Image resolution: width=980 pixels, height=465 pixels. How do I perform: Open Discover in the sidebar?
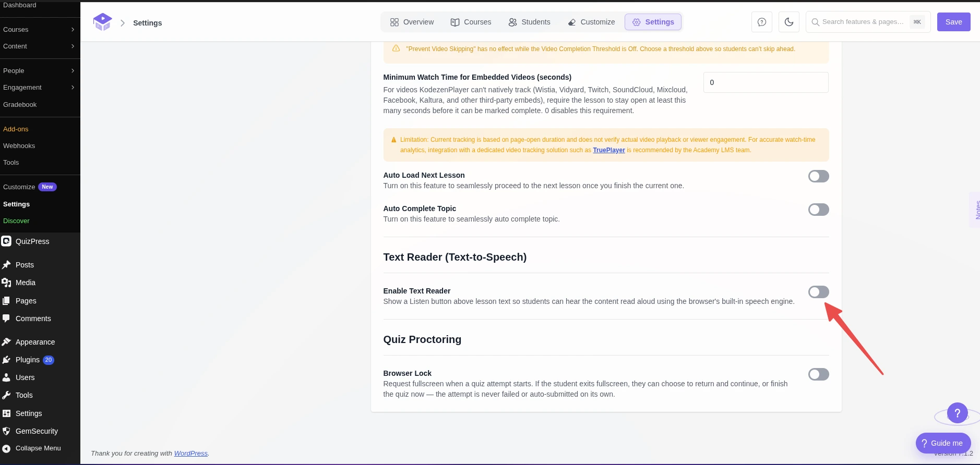click(x=16, y=221)
